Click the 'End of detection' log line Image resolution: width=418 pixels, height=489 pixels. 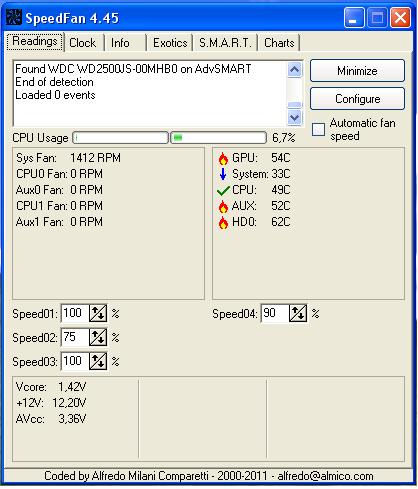pyautogui.click(x=54, y=82)
